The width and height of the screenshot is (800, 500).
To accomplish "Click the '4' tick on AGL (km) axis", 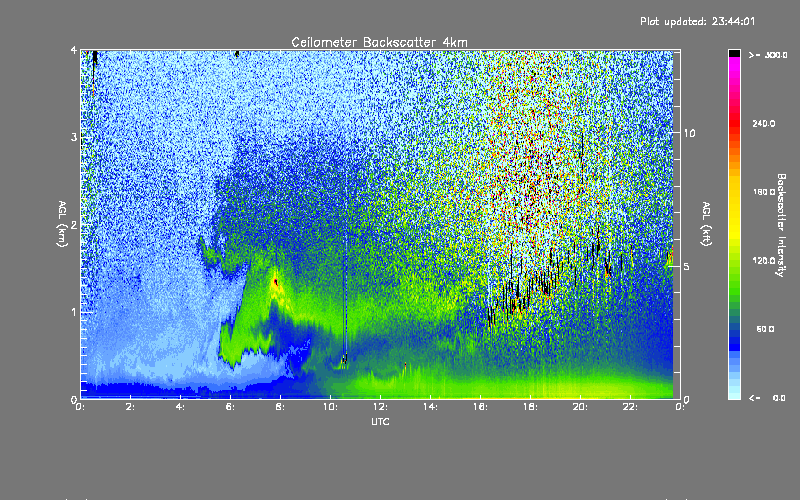I will point(74,50).
